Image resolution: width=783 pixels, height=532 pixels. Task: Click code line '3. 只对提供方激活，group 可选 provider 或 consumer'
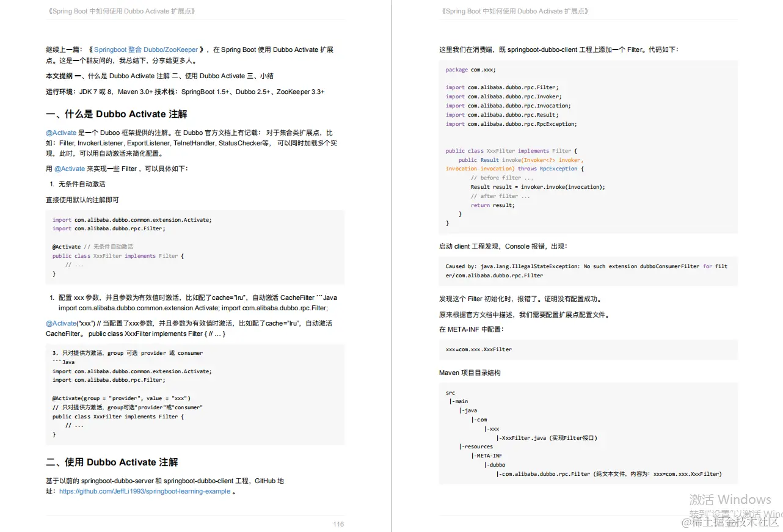coord(128,353)
